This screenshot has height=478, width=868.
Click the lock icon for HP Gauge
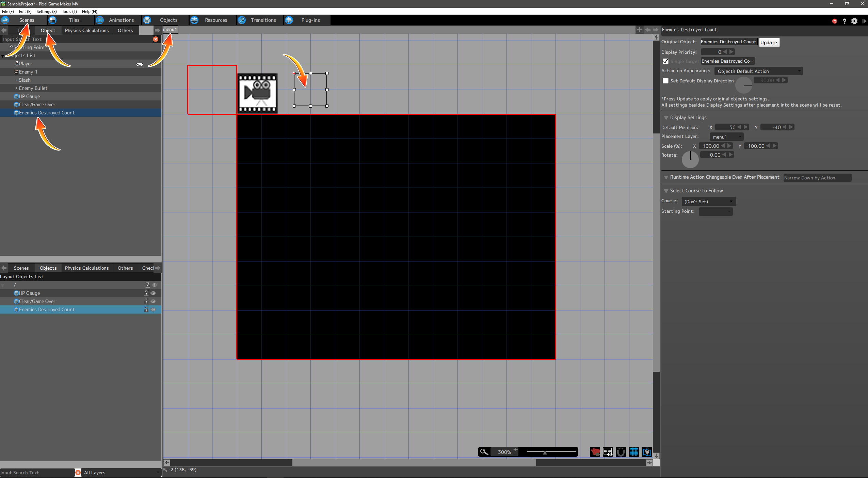pyautogui.click(x=146, y=293)
